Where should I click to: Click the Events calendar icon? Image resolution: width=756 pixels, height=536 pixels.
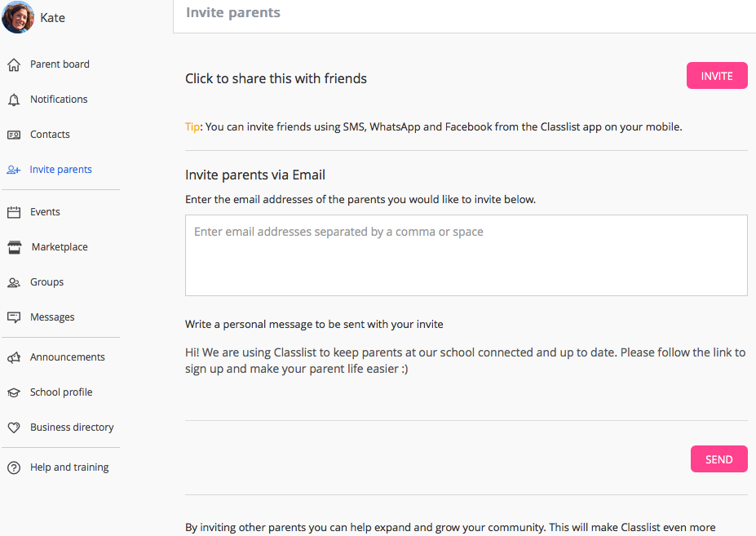[14, 212]
